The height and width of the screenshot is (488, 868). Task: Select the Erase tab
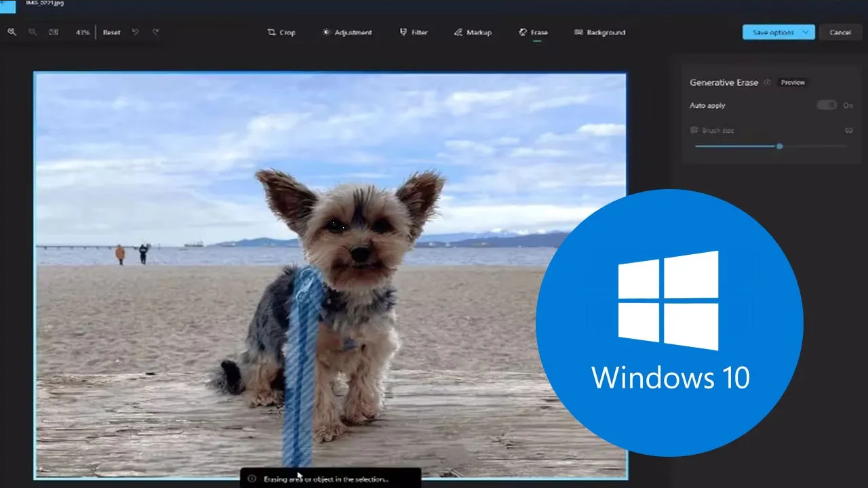[534, 33]
